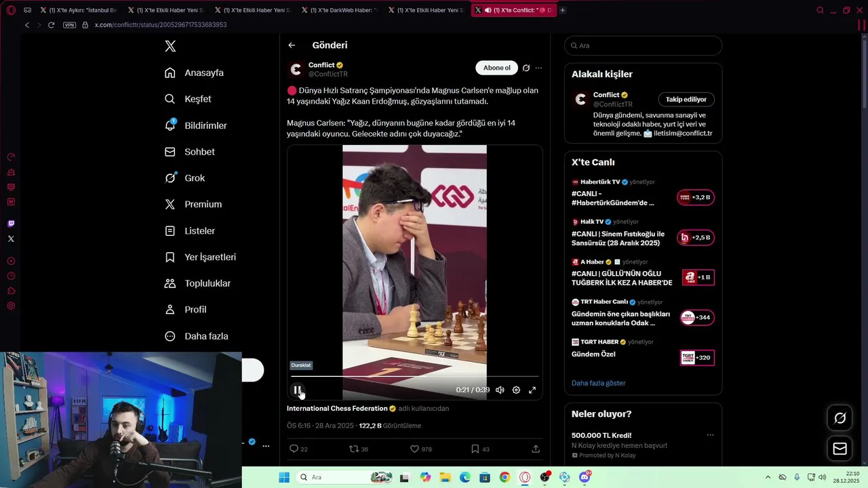Go back in browser history
The width and height of the screenshot is (868, 488).
click(x=26, y=25)
